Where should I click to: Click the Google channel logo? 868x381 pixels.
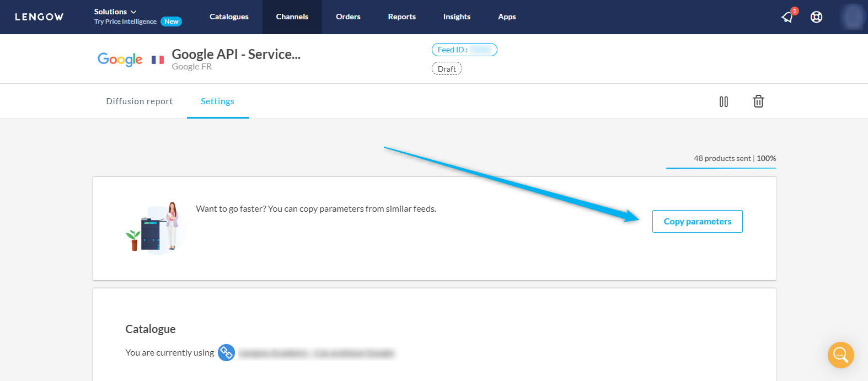click(x=120, y=60)
